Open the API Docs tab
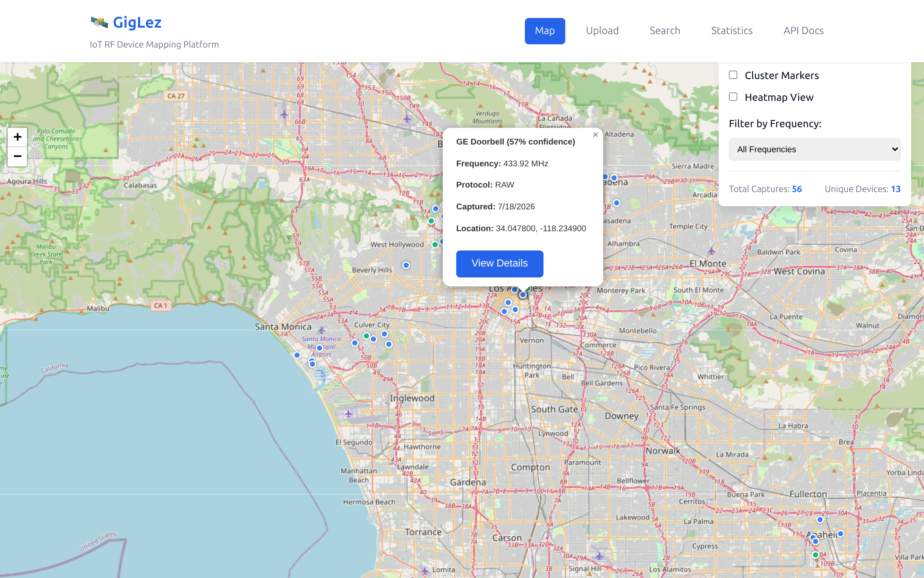The image size is (924, 578). click(803, 31)
